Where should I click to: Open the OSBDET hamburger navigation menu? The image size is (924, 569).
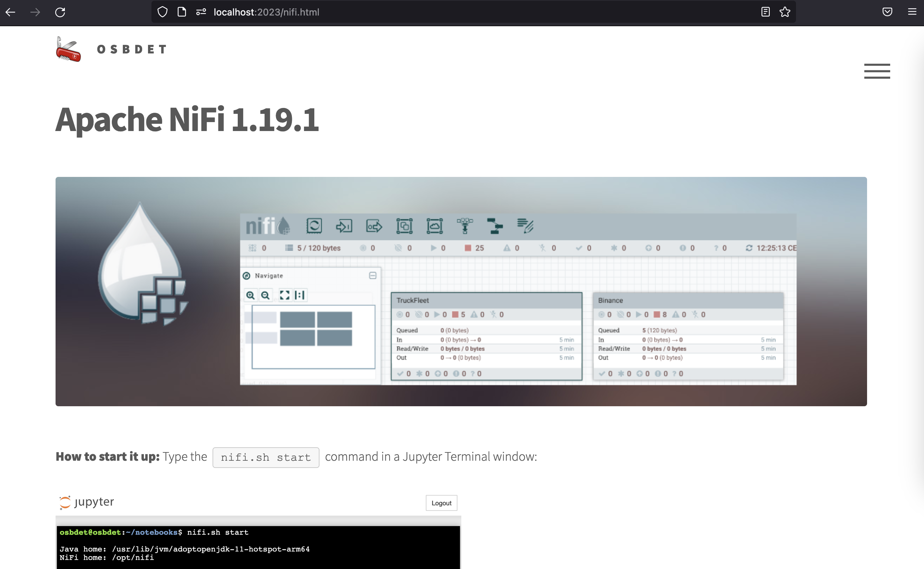click(x=877, y=71)
